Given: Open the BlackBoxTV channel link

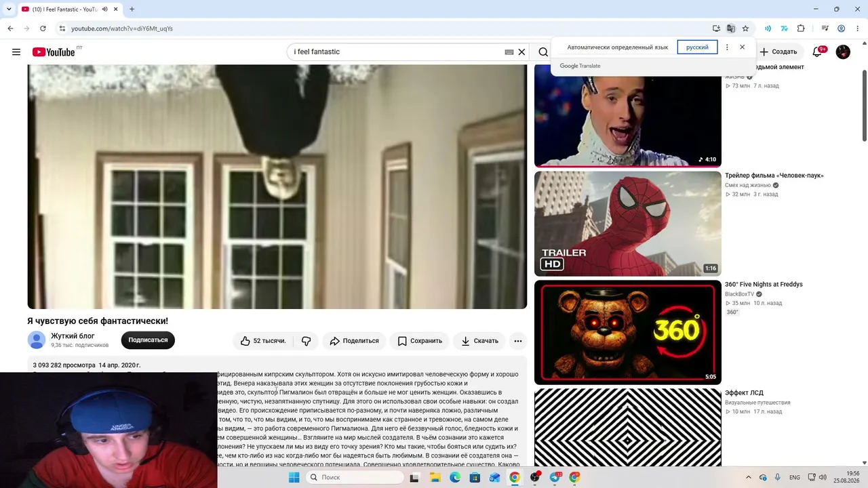Looking at the screenshot, I should pyautogui.click(x=739, y=294).
